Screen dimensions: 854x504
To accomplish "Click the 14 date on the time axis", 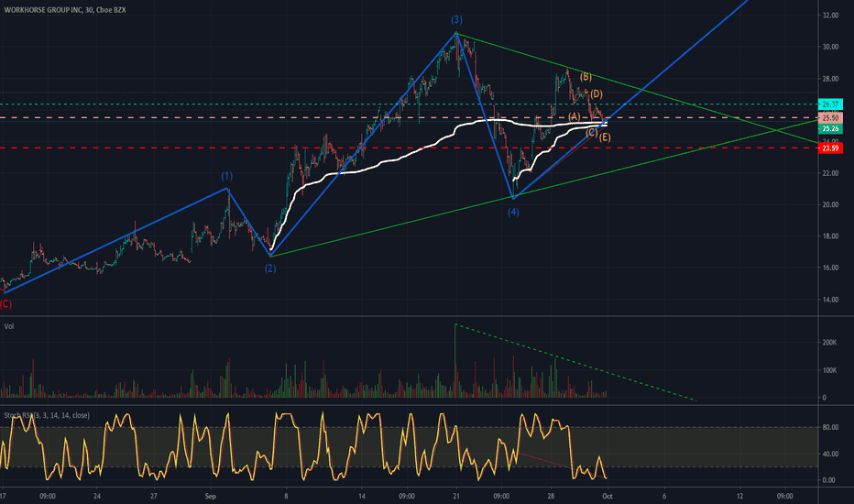I will tap(362, 497).
